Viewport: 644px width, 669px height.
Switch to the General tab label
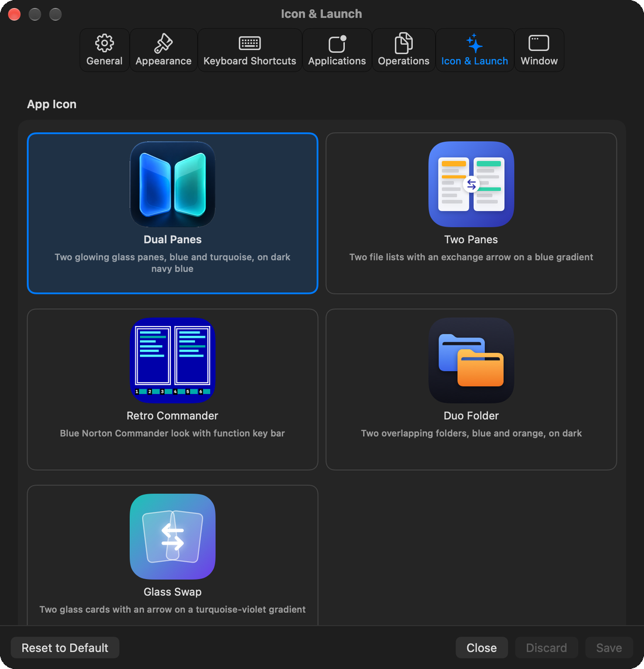pyautogui.click(x=104, y=61)
